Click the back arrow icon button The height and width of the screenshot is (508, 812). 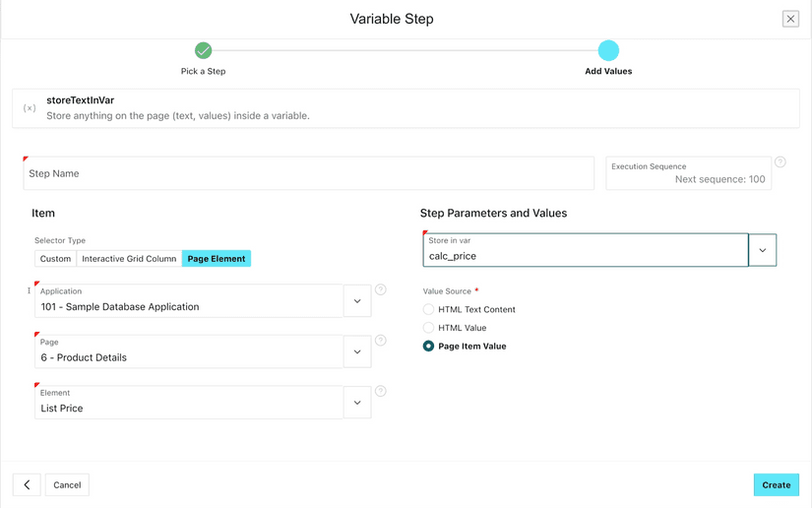(x=27, y=484)
